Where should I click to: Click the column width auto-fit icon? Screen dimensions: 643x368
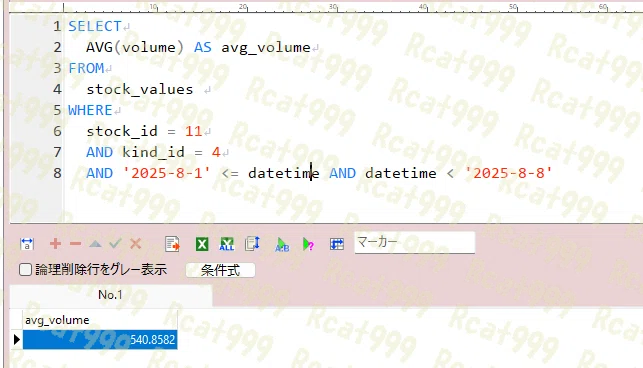coord(27,244)
